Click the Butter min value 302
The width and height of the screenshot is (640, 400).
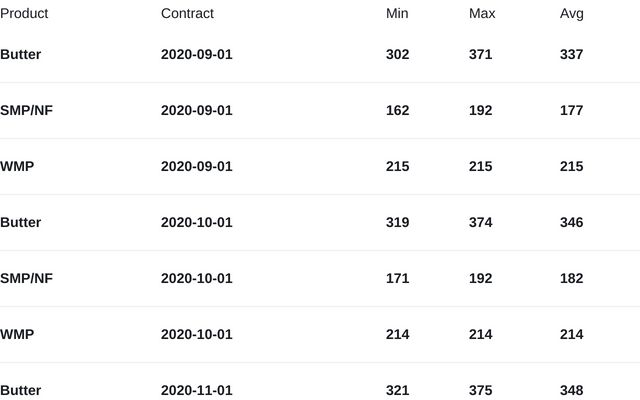tap(397, 55)
